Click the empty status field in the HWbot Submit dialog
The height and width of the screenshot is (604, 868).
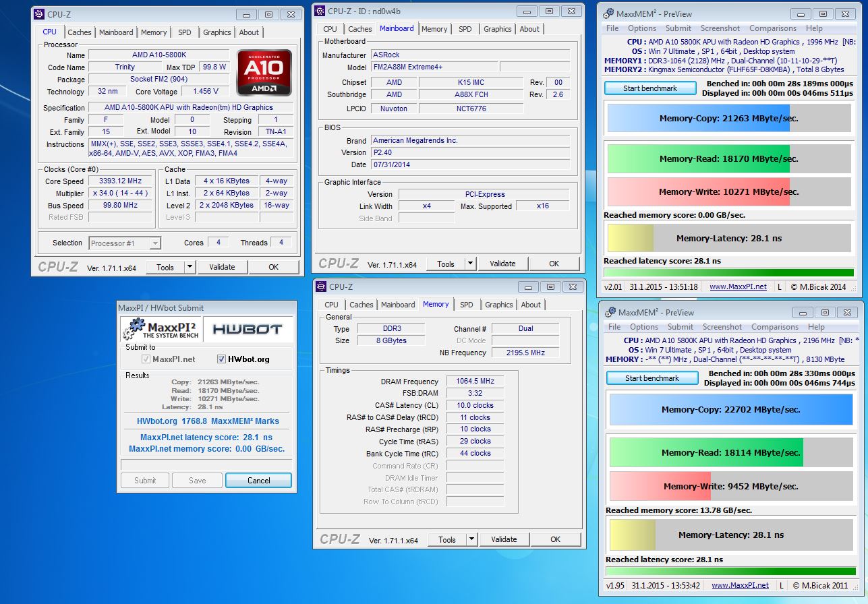pos(206,464)
